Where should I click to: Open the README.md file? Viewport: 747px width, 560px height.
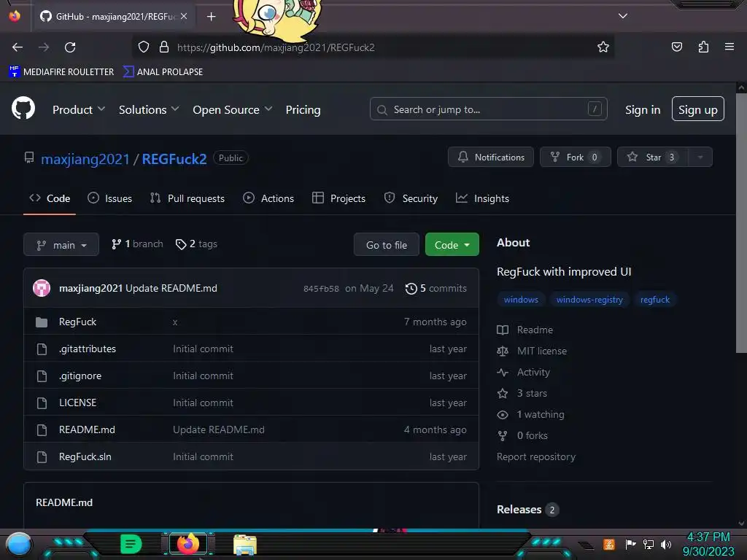point(87,429)
